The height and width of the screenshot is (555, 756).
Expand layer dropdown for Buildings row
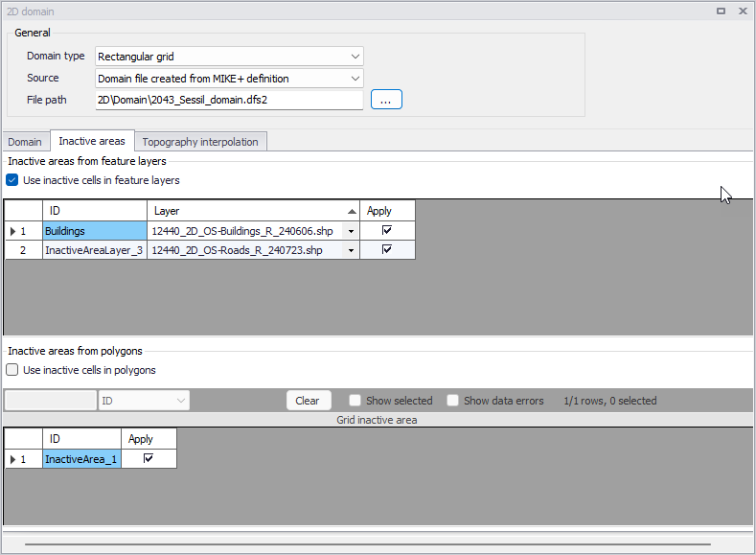351,231
